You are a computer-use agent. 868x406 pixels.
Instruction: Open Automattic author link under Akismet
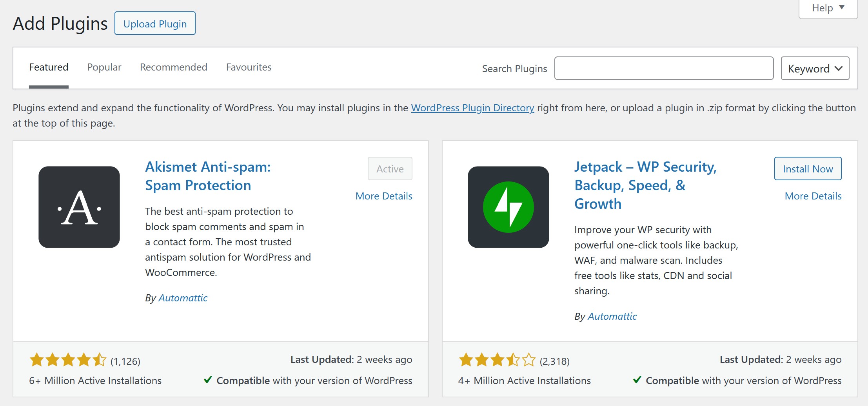coord(183,298)
